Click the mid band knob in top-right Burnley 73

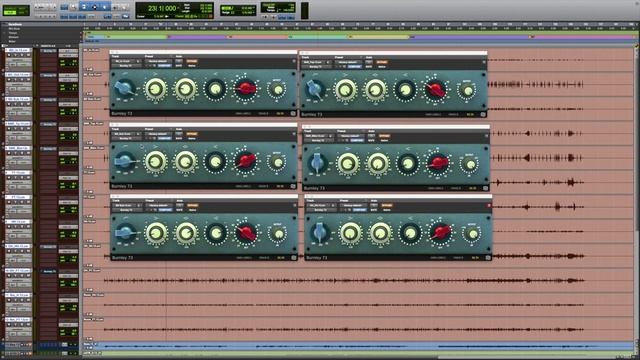point(375,90)
